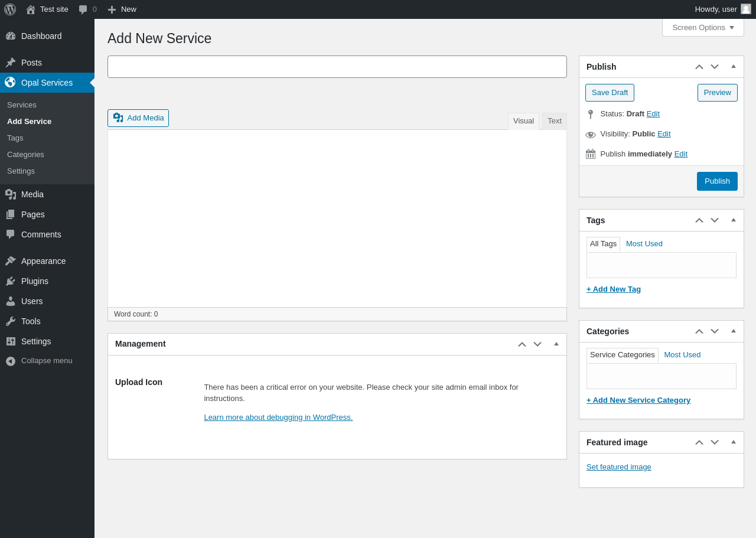Open Settings under Opal Services submenu
Image resolution: width=756 pixels, height=538 pixels.
21,171
